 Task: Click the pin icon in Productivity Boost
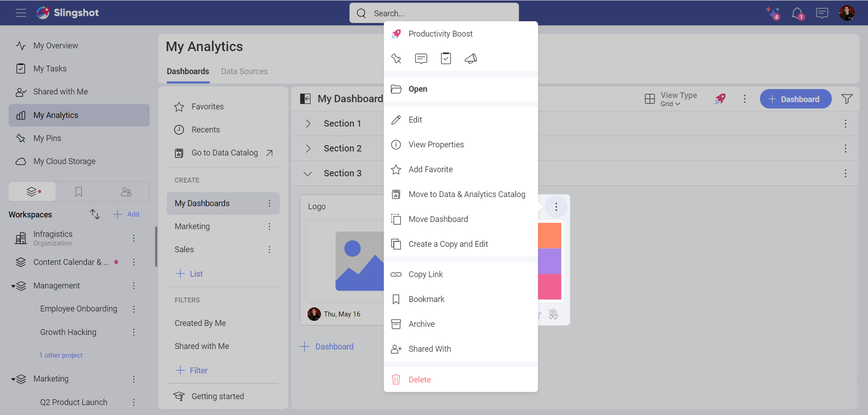[x=396, y=59]
